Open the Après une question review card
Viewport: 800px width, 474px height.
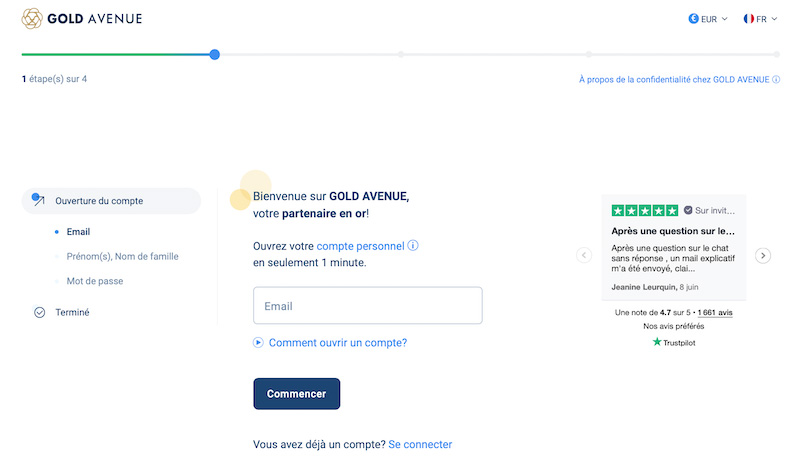673,247
